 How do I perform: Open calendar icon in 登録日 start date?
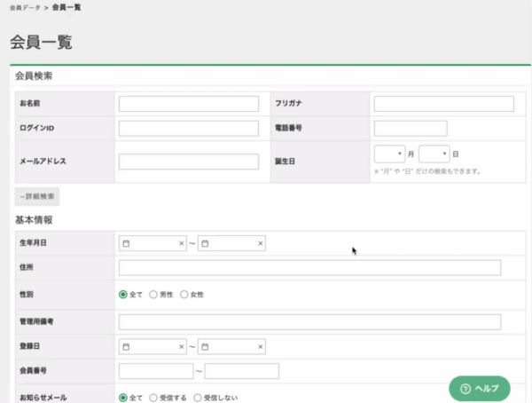click(126, 347)
